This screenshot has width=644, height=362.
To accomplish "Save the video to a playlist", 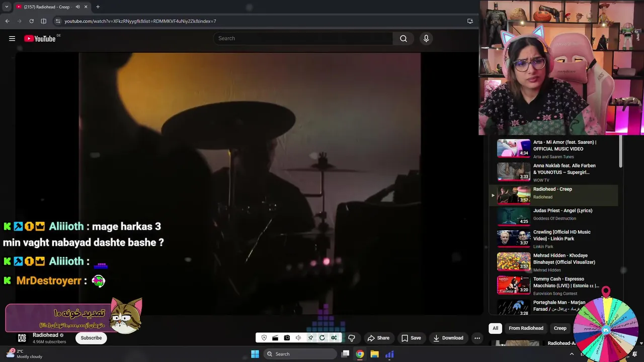I will pos(411,338).
